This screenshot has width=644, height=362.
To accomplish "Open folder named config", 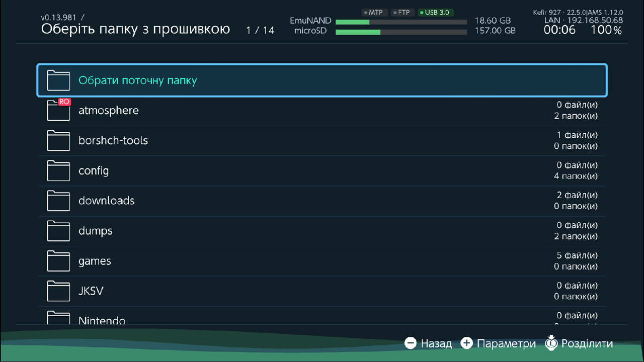I will [322, 171].
